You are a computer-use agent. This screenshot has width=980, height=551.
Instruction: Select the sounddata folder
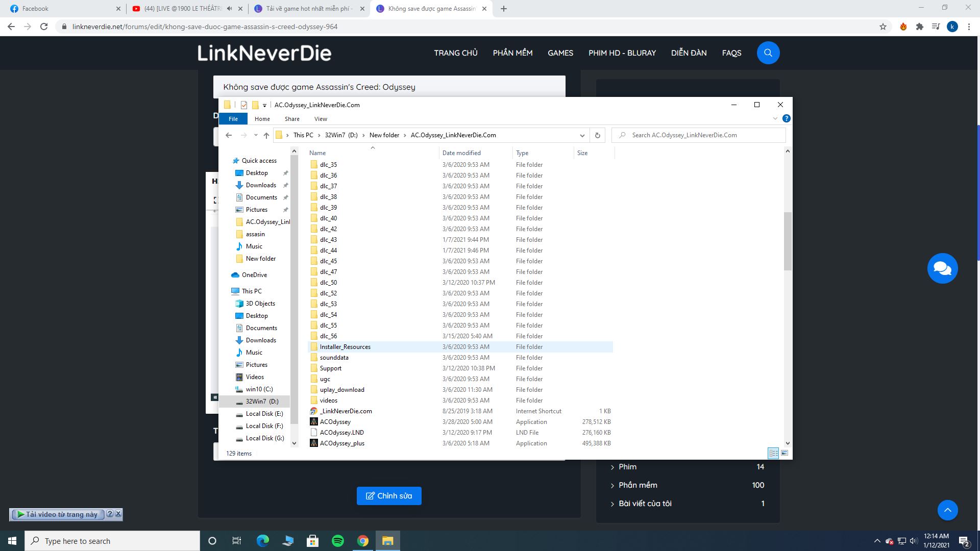click(x=334, y=358)
